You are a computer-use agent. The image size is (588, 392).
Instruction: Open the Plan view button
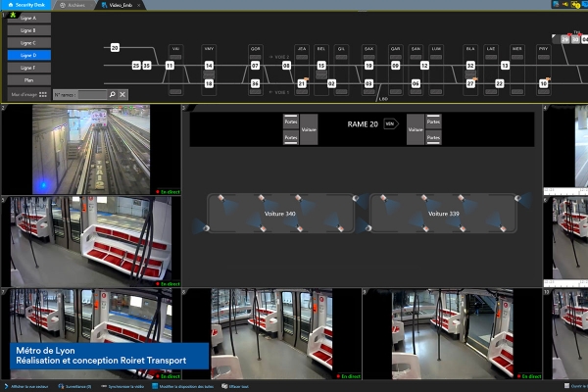click(x=28, y=80)
